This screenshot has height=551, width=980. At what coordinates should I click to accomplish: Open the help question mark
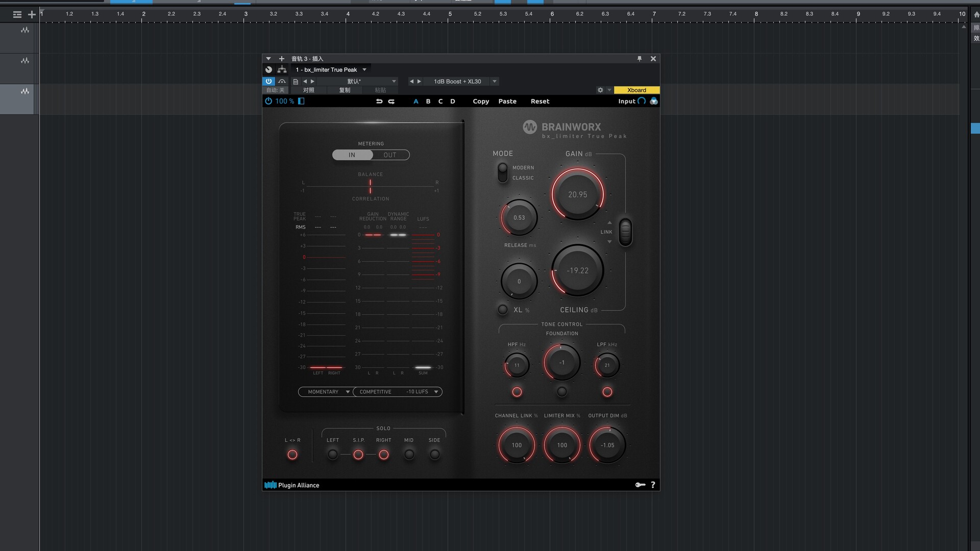[653, 485]
